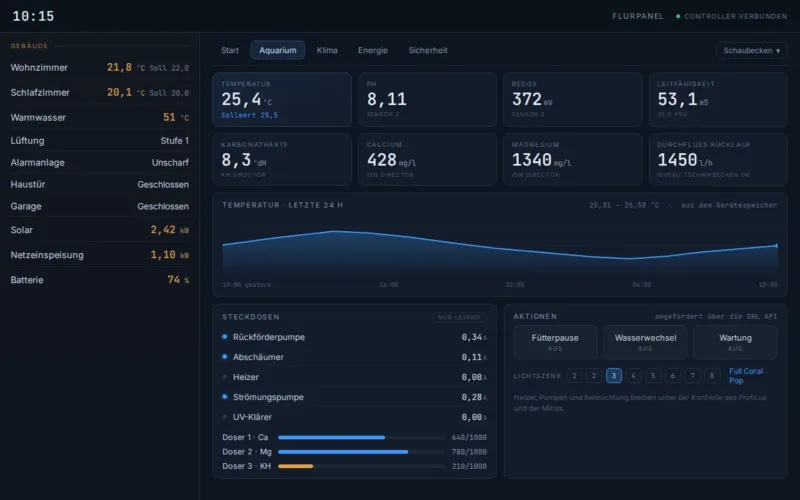Click the FLURPANEL label in header

[638, 16]
